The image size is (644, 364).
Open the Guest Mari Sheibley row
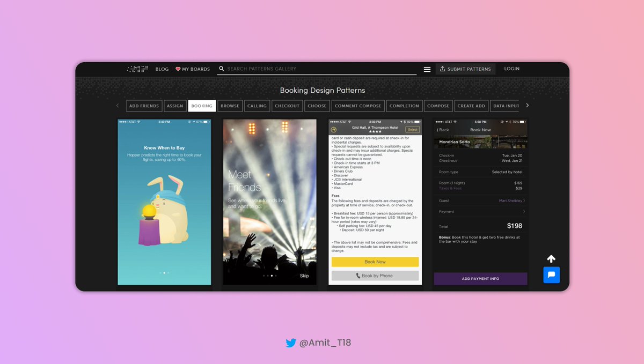pos(481,200)
